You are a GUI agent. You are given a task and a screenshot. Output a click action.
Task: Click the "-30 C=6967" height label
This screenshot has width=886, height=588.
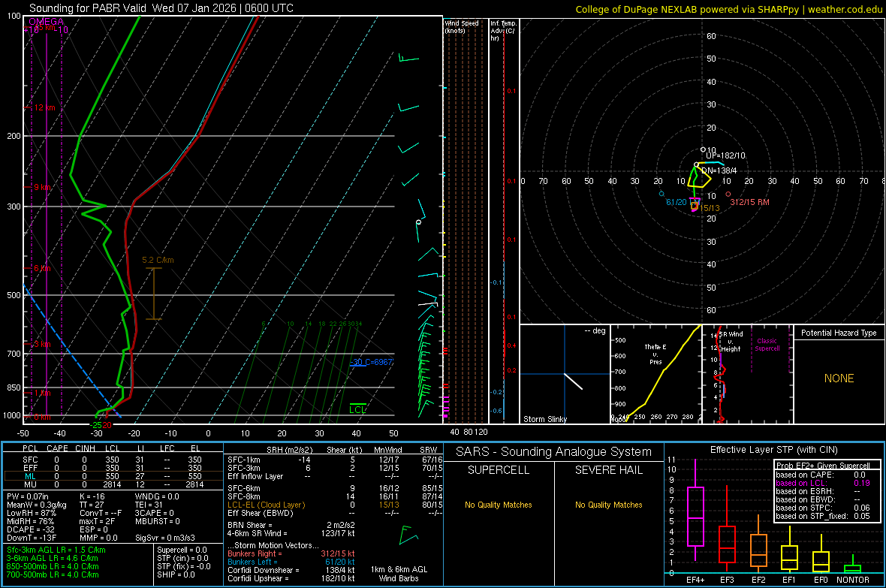(371, 362)
